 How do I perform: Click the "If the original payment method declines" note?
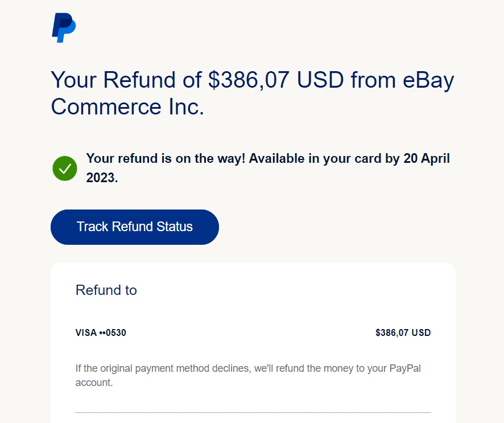[163, 368]
